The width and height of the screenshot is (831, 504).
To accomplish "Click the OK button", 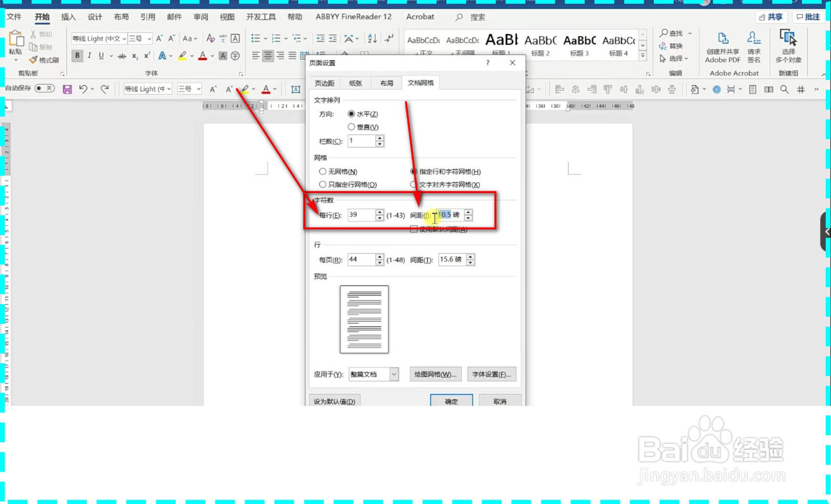I will [451, 401].
